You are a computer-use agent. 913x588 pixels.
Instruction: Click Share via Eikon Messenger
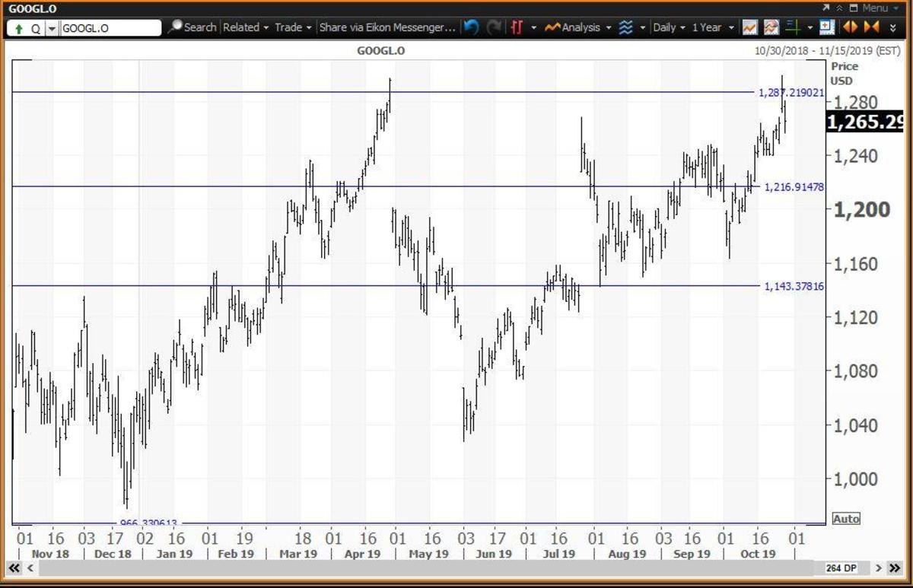tap(387, 27)
